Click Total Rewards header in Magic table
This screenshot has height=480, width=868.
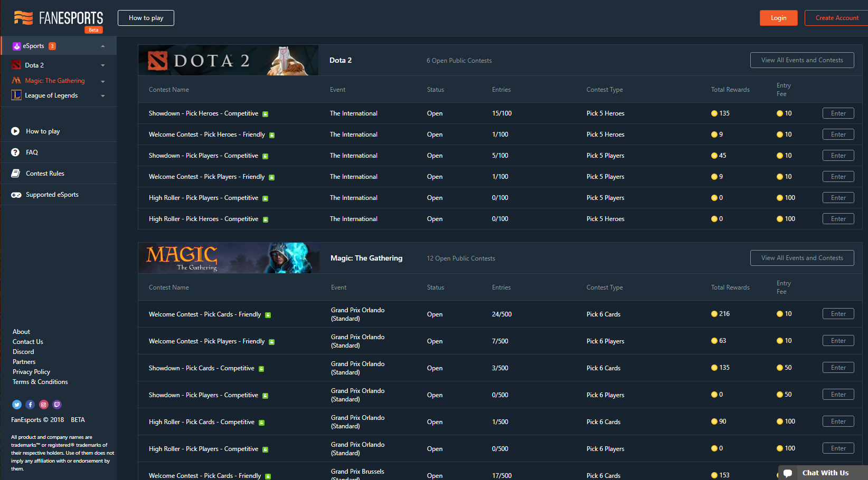tap(730, 287)
